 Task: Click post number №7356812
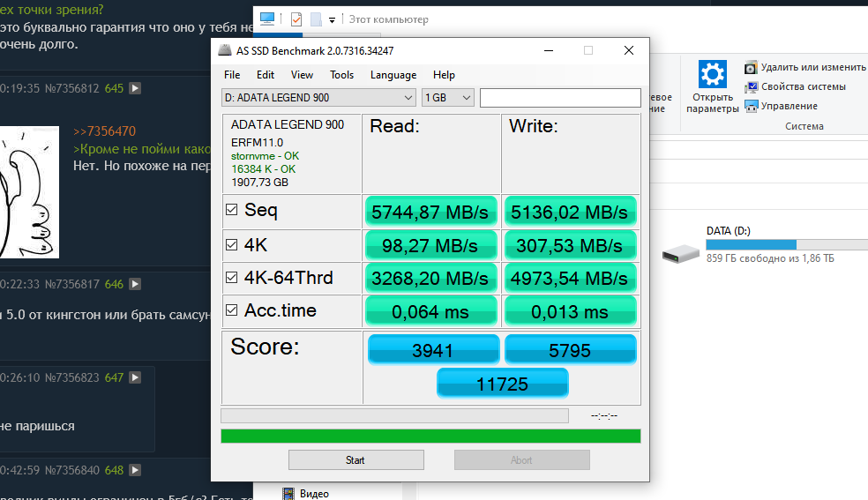click(x=72, y=88)
